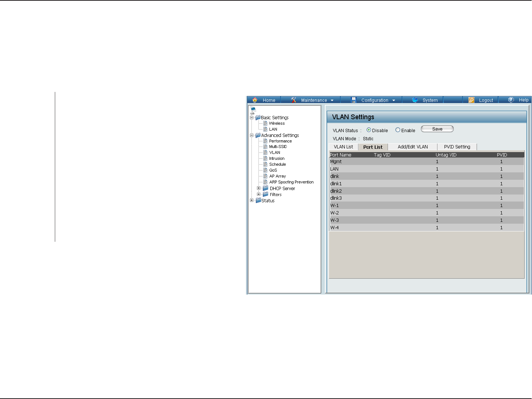This screenshot has height=399, width=532.
Task: Click the dlink port row name
Action: coord(334,176)
